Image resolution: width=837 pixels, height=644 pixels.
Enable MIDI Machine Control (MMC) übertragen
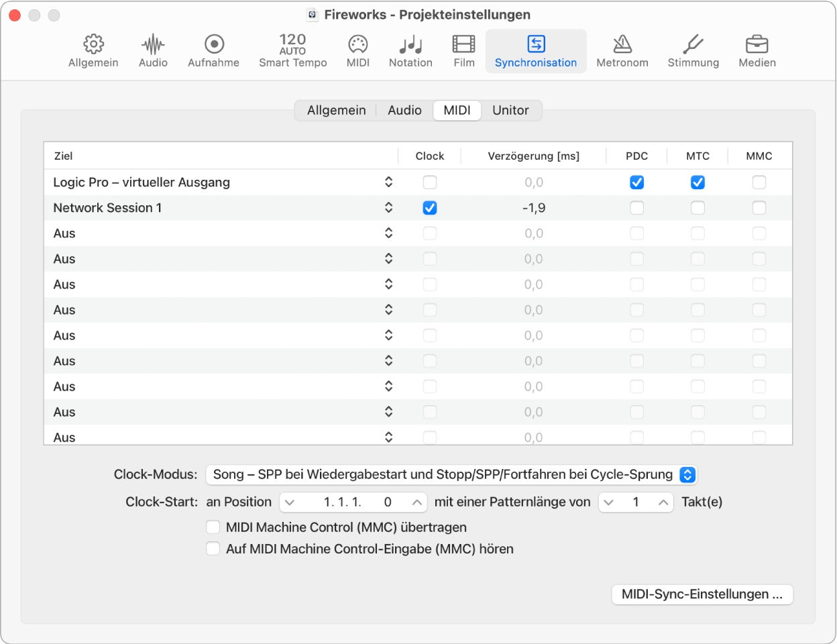[x=213, y=527]
